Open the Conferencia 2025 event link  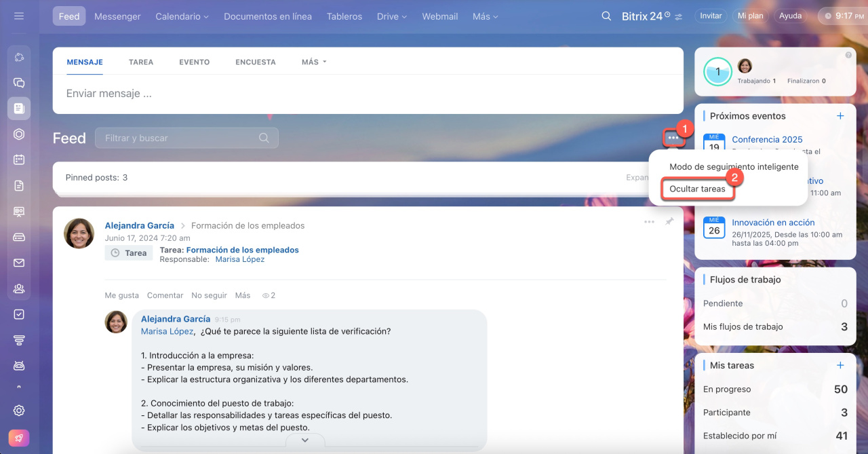click(767, 139)
